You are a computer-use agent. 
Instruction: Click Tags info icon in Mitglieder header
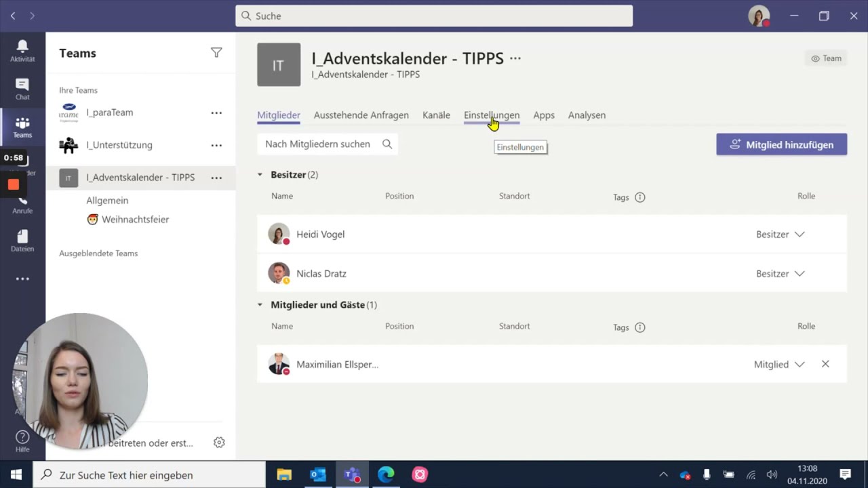[639, 327]
